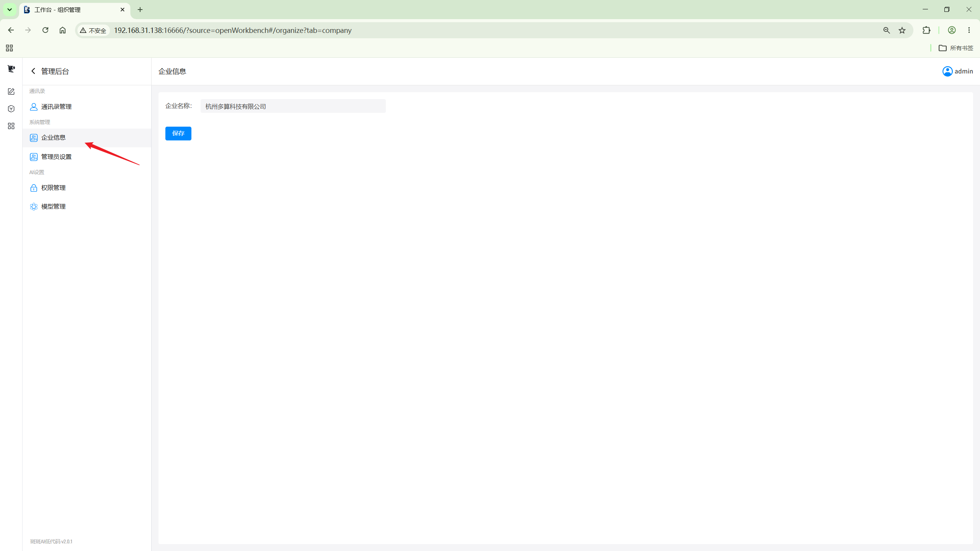
Task: Open the browser zoom magnifier icon
Action: click(x=887, y=30)
